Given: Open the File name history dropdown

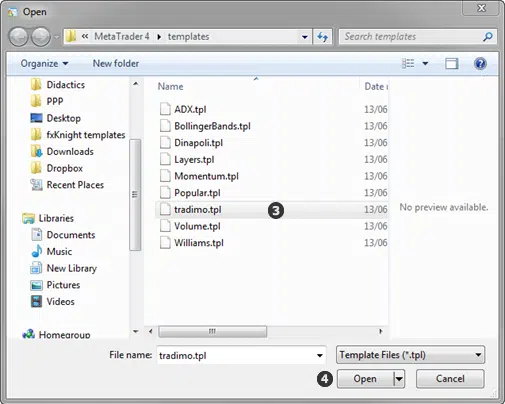Looking at the screenshot, I should (x=319, y=355).
